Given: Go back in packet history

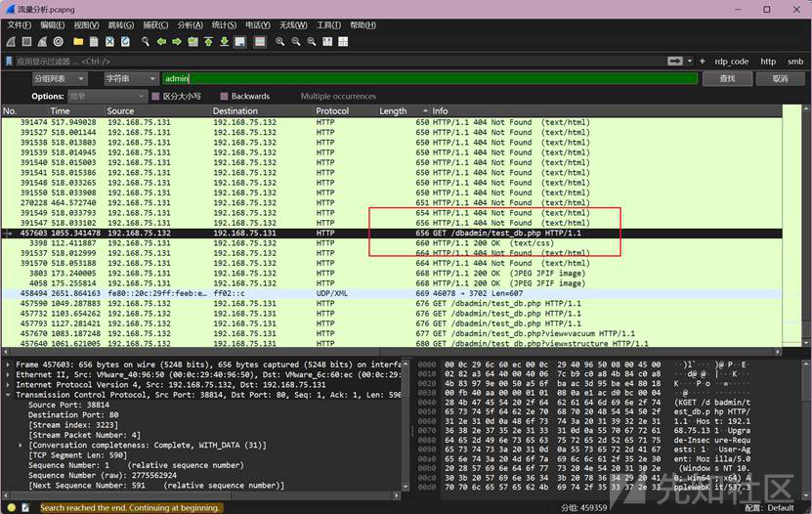Looking at the screenshot, I should click(x=161, y=41).
